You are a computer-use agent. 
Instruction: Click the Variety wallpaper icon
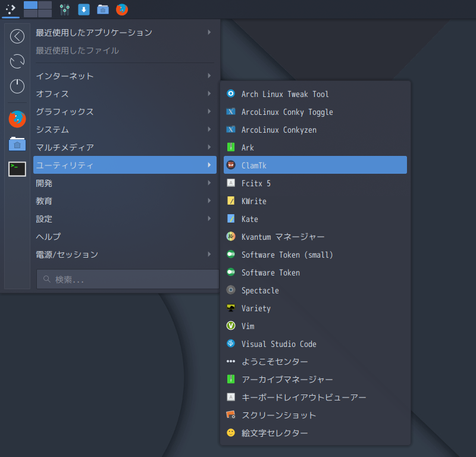pyautogui.click(x=231, y=308)
